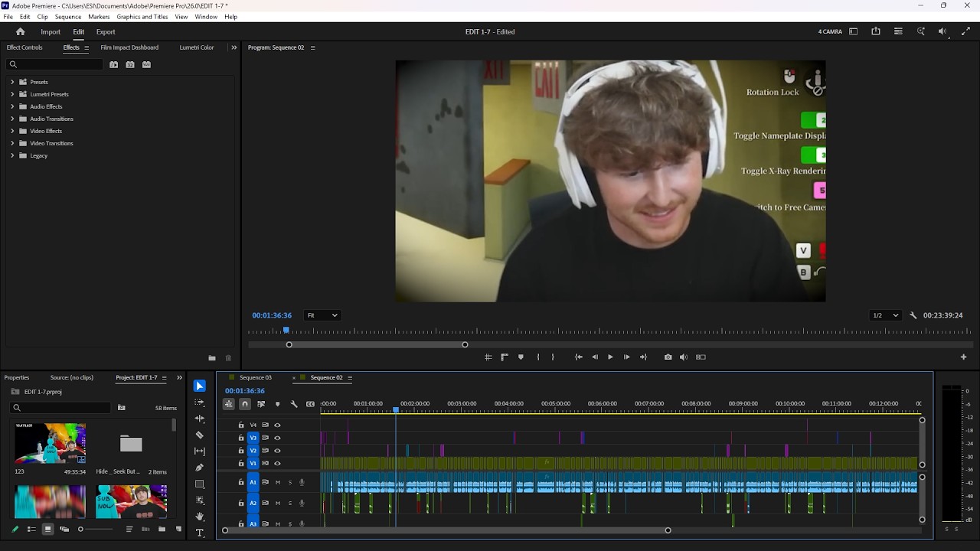The width and height of the screenshot is (980, 551).
Task: Click the Project panel thumbnail zoom slider
Action: [x=96, y=529]
